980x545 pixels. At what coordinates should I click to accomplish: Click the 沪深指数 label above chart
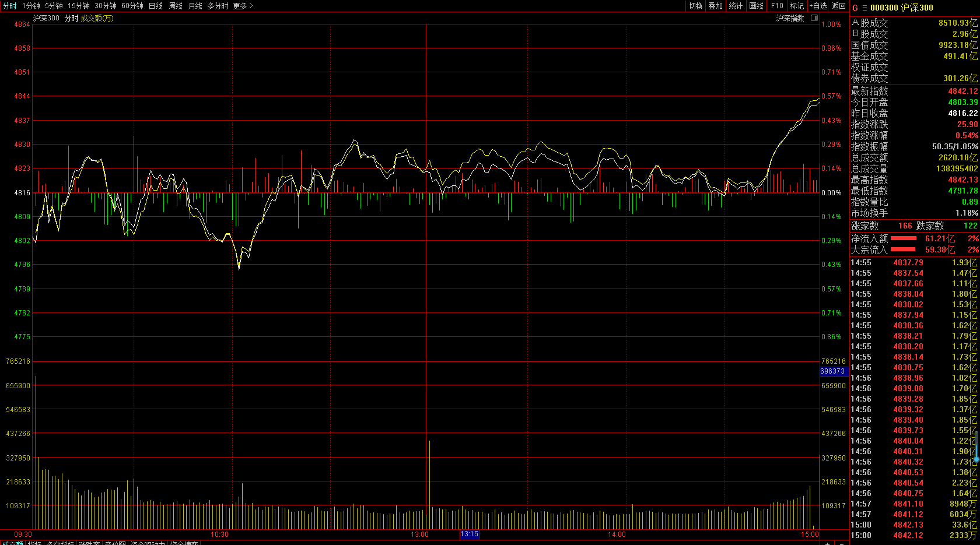coord(790,18)
